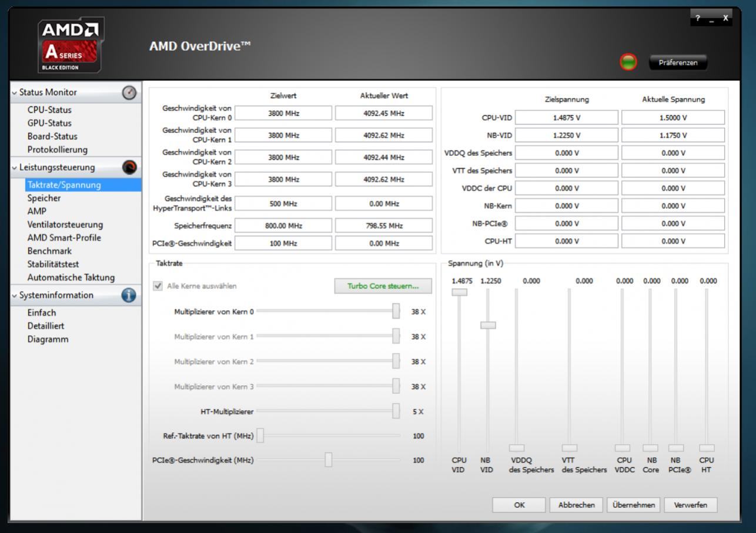Click Multiplizierer von Kern 2 slider handle
The height and width of the screenshot is (533, 756).
pos(396,361)
